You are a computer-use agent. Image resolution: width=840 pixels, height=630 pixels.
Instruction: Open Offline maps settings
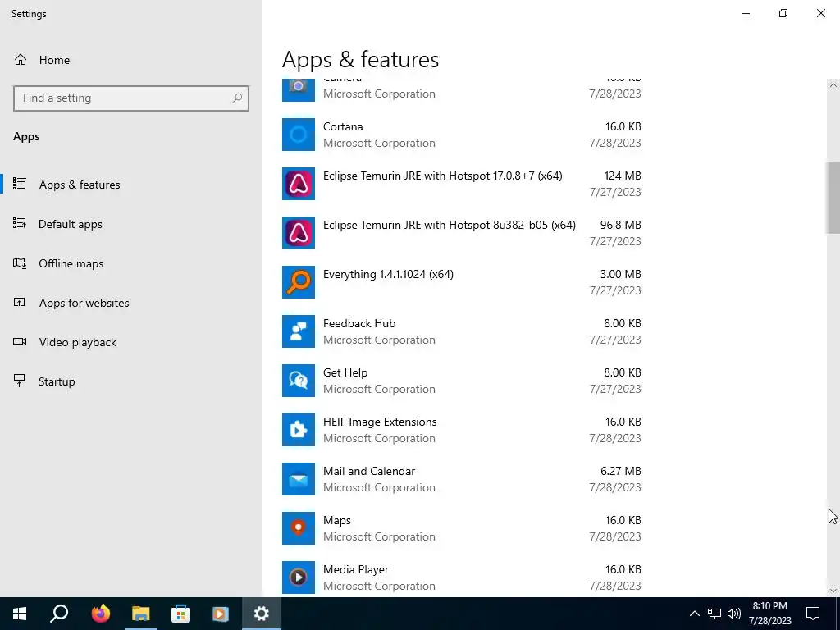pos(131,263)
